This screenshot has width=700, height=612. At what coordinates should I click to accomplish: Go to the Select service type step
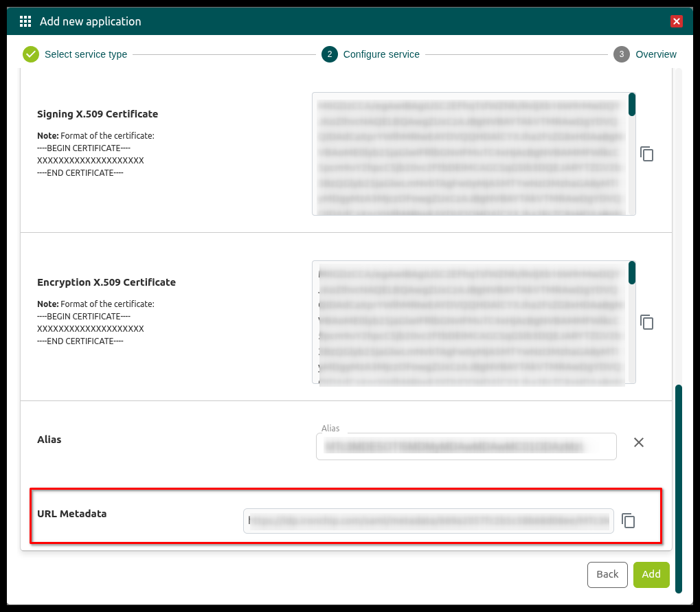[x=86, y=54]
